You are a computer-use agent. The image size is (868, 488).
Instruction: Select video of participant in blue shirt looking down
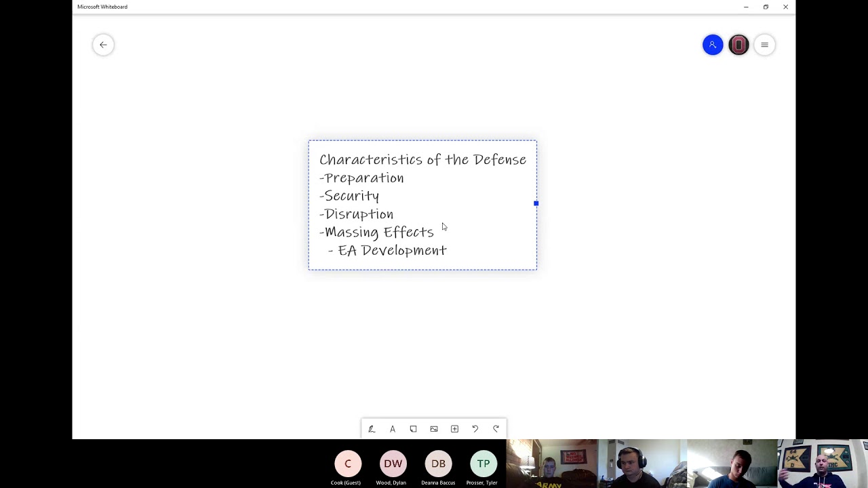click(732, 464)
